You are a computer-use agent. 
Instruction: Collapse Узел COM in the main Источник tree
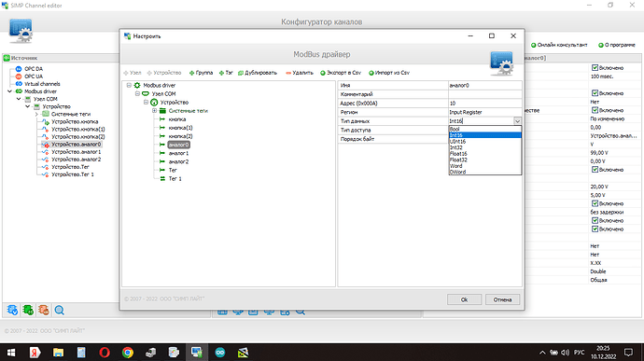pos(19,99)
